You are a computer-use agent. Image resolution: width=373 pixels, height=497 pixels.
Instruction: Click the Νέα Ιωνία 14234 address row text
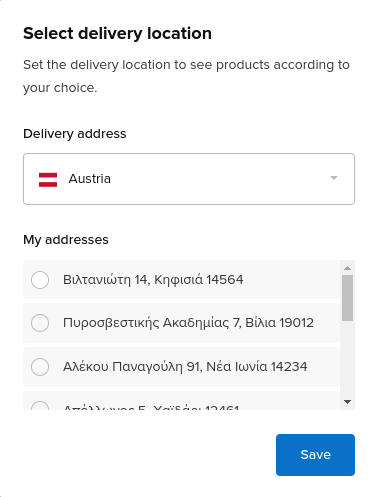pos(185,367)
